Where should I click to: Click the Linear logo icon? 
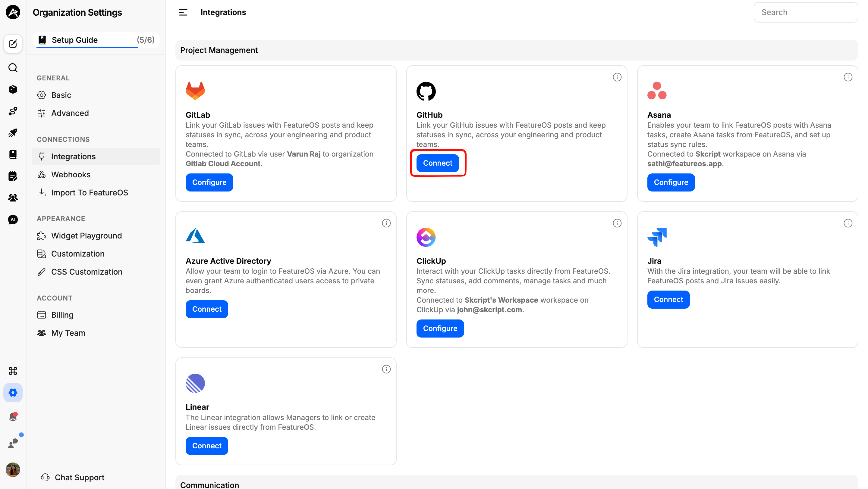click(195, 383)
